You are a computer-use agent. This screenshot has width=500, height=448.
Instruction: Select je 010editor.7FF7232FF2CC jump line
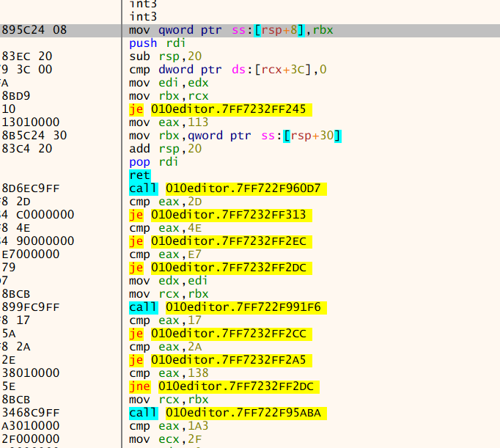point(221,334)
